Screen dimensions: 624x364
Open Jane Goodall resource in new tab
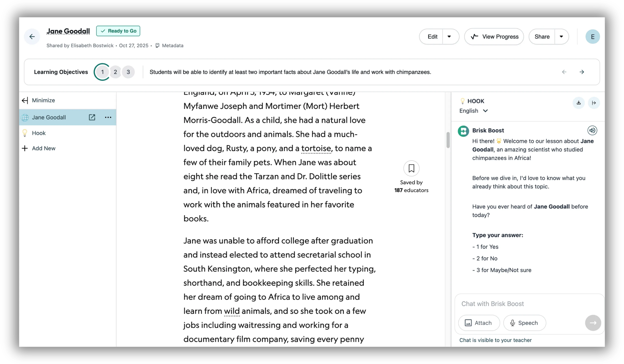(x=92, y=117)
